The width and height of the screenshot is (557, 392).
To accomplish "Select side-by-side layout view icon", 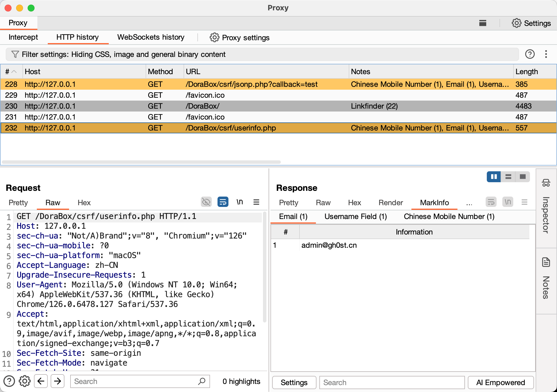I will coord(494,176).
